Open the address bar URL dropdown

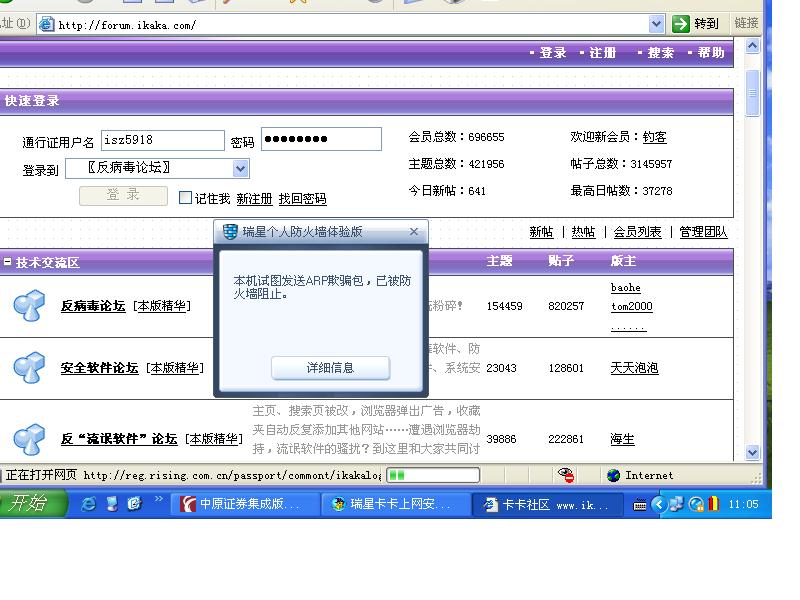pyautogui.click(x=656, y=23)
